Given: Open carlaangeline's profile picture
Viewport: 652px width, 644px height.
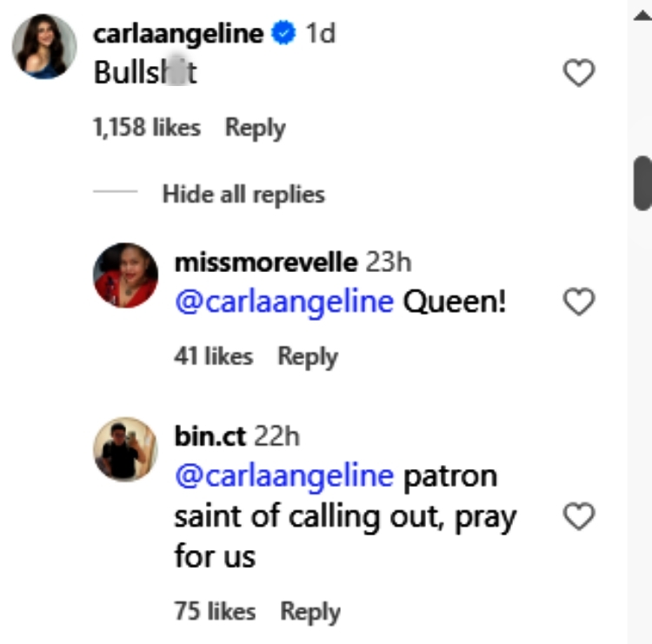Looking at the screenshot, I should (43, 46).
